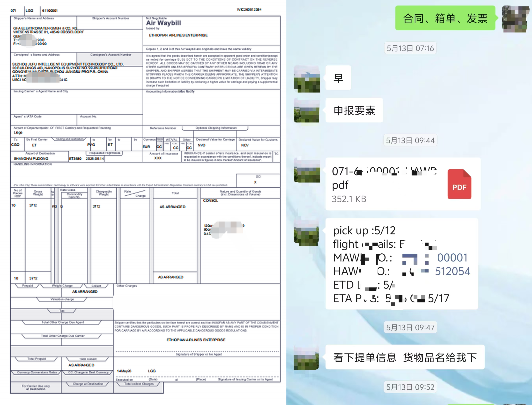Open contact avatar beside 申报要素
Screen dimensions: 532x405
307,110
